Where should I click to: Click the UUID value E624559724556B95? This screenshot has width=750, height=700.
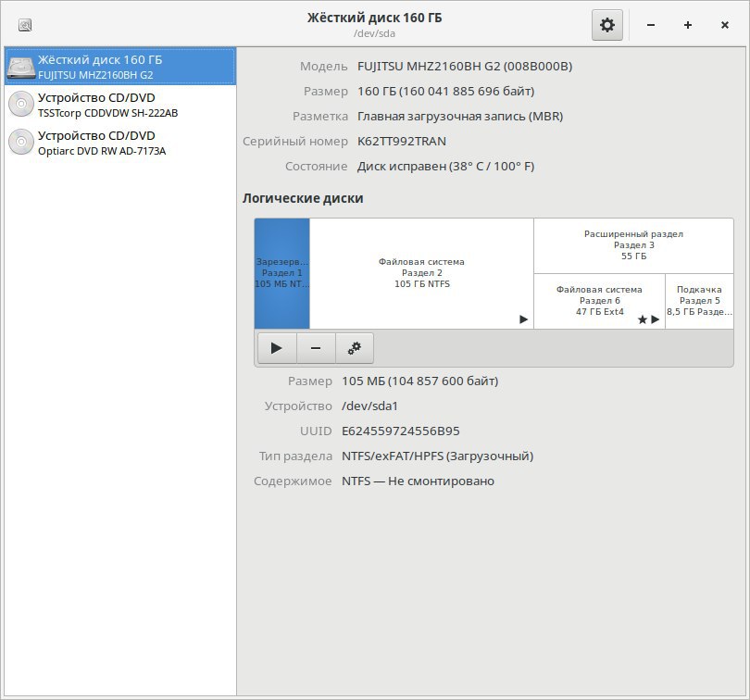(x=401, y=431)
